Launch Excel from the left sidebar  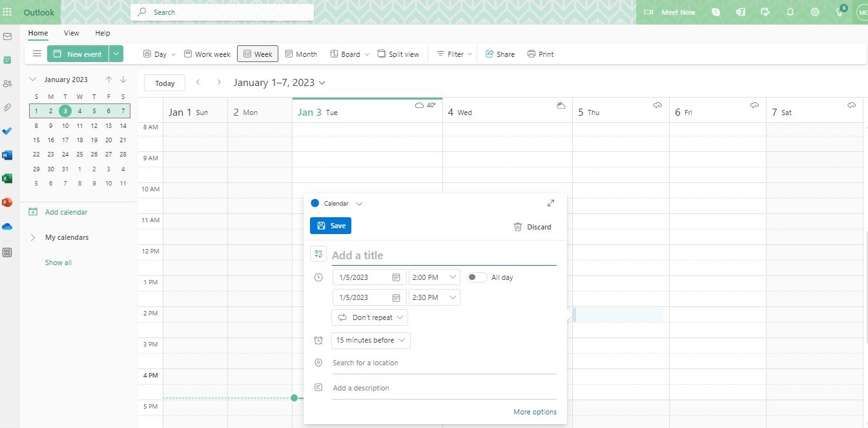click(x=8, y=178)
